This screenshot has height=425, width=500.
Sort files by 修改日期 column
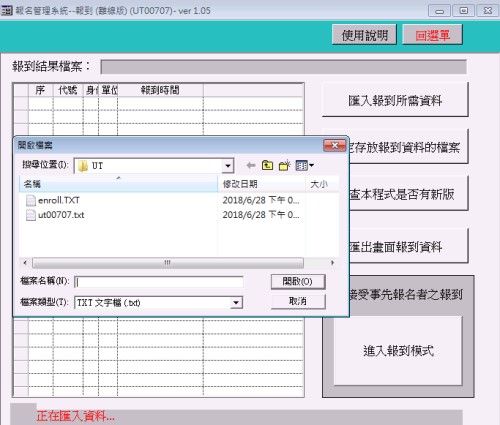click(262, 184)
